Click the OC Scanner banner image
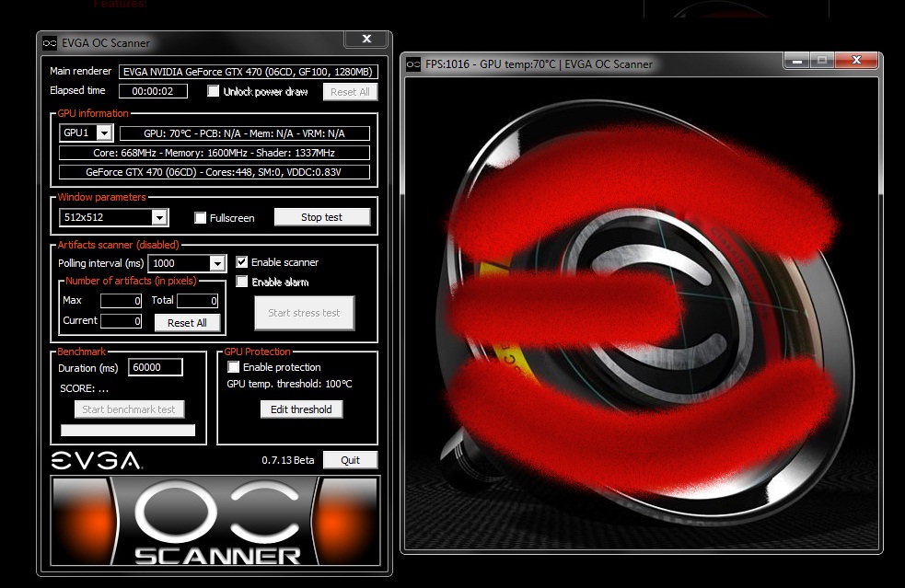The image size is (905, 588). 215,520
